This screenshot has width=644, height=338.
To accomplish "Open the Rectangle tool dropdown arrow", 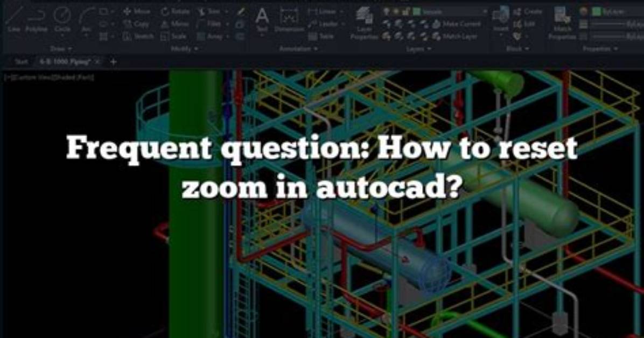I will pos(112,12).
